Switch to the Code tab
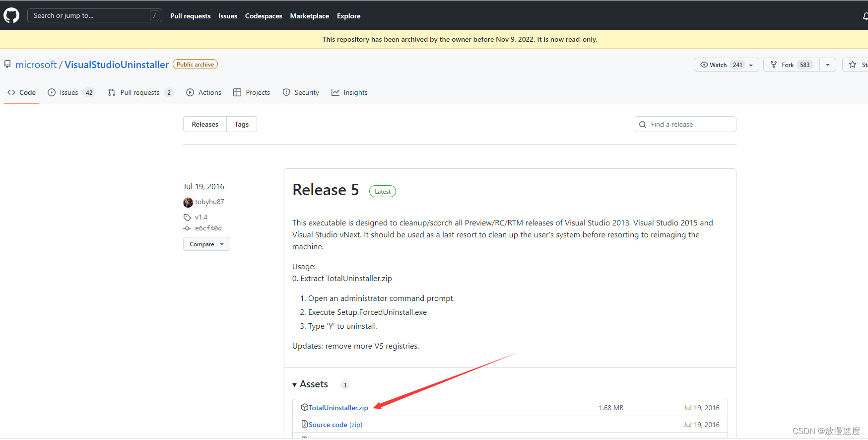The image size is (868, 440). point(21,92)
